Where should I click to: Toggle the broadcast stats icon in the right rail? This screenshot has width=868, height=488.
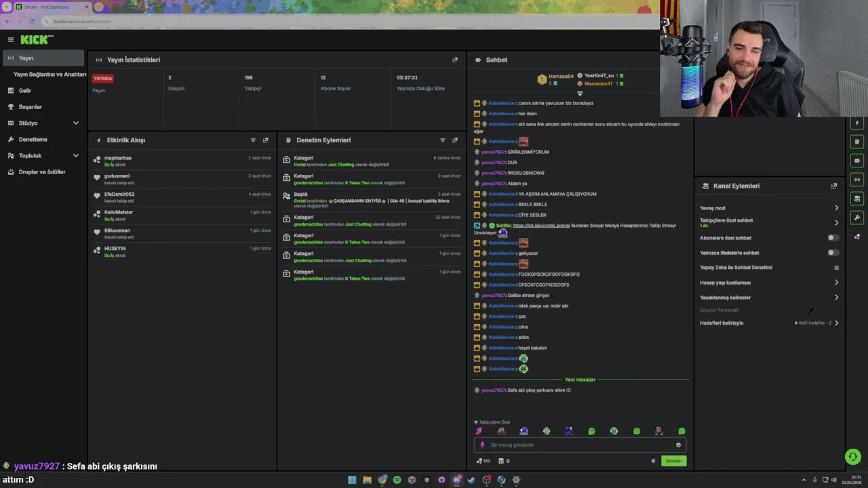click(857, 180)
